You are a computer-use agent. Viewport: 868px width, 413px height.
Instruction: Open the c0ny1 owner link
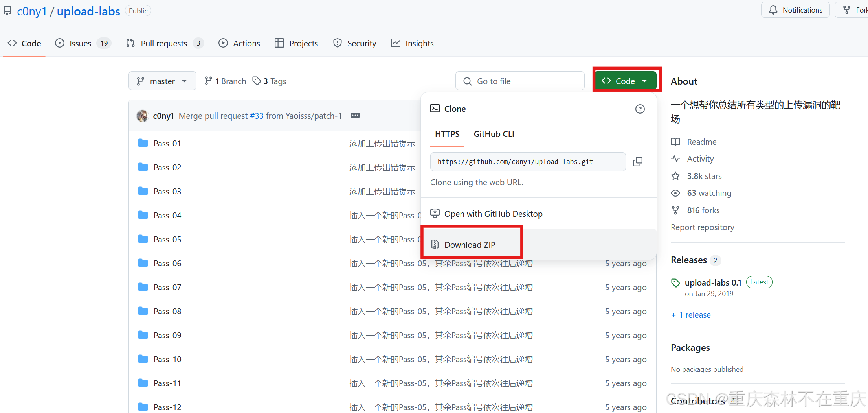pyautogui.click(x=31, y=11)
